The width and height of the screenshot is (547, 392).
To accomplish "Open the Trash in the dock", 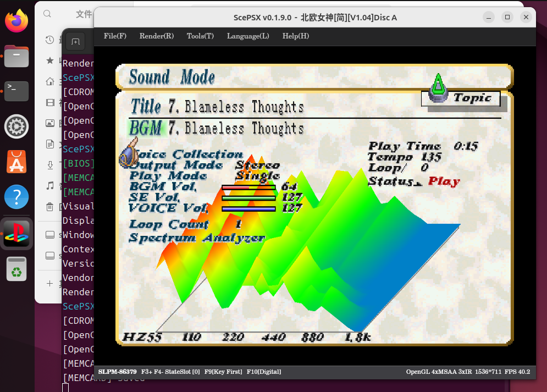I will (x=16, y=269).
